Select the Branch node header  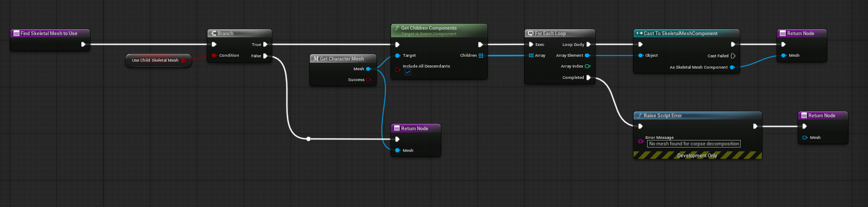[x=239, y=34]
